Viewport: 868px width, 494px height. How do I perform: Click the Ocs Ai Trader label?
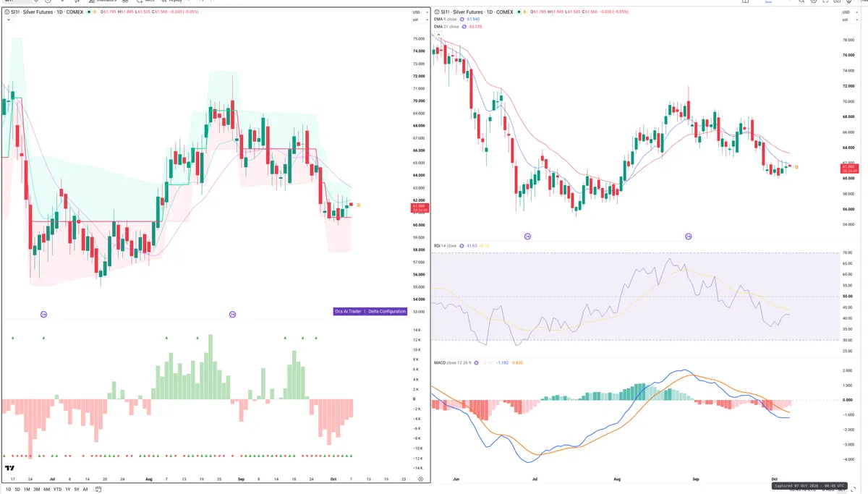(349, 311)
